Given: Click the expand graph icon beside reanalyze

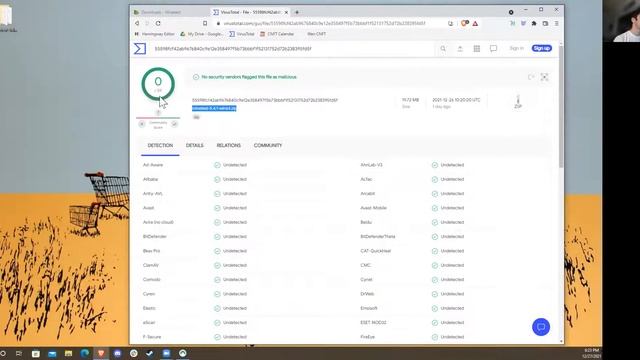Looking at the screenshot, I should coord(544,77).
